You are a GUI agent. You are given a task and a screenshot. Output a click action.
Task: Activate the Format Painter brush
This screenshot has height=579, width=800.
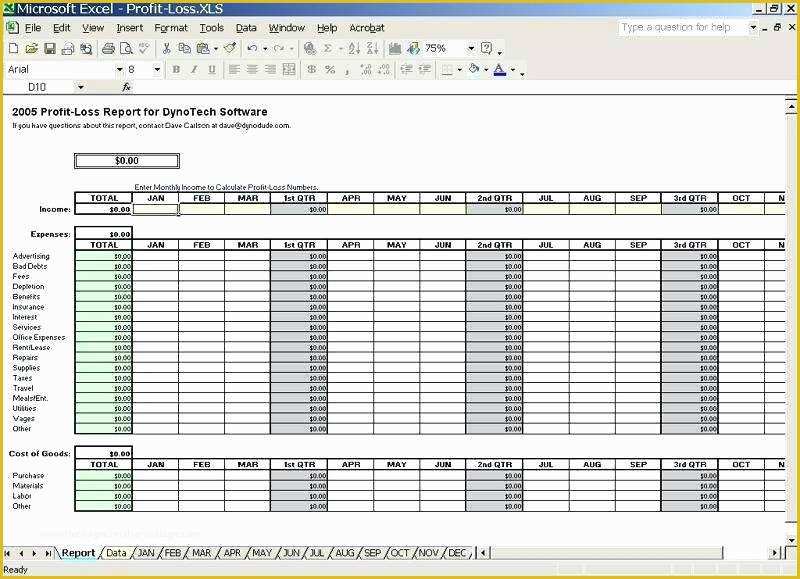pyautogui.click(x=231, y=48)
